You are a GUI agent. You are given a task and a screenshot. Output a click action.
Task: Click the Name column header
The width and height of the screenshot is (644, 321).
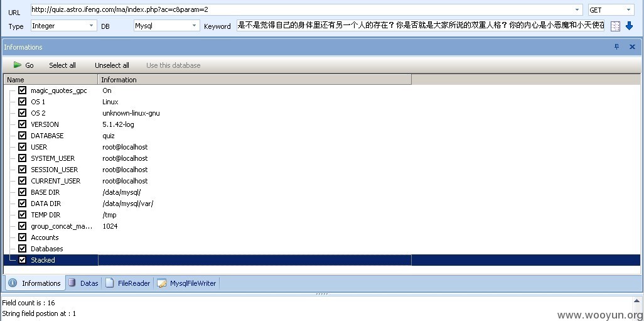pyautogui.click(x=50, y=80)
